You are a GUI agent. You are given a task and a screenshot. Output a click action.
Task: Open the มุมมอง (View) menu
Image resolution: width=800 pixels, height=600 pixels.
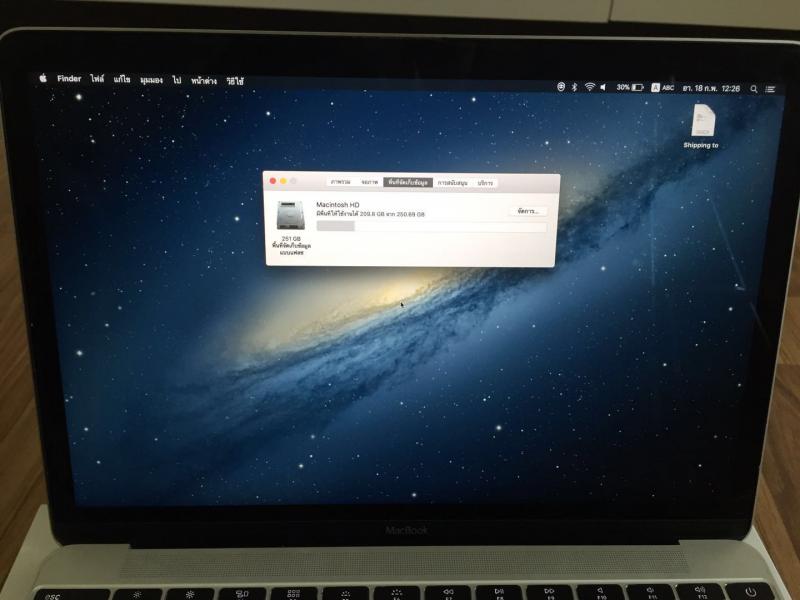(152, 81)
